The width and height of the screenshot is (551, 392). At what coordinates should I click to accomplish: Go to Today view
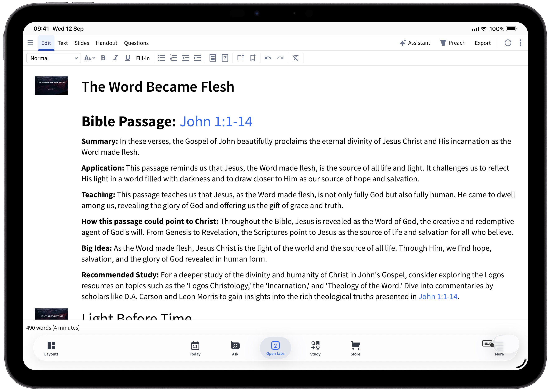[x=195, y=349]
